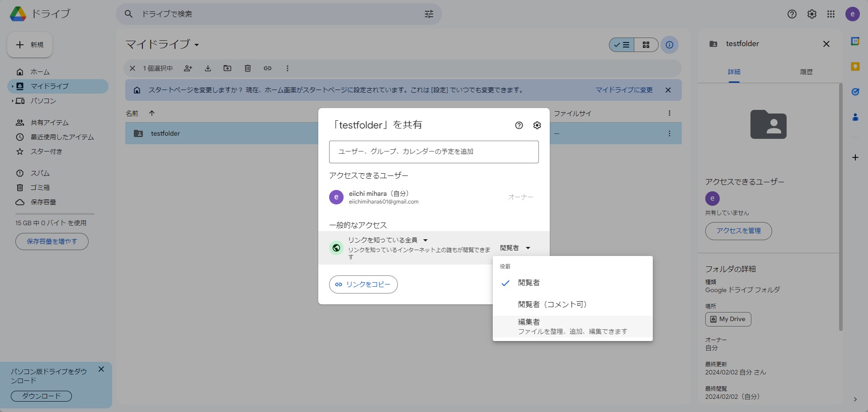Click the details panel scrollbar
The height and width of the screenshot is (412, 868).
point(840,207)
